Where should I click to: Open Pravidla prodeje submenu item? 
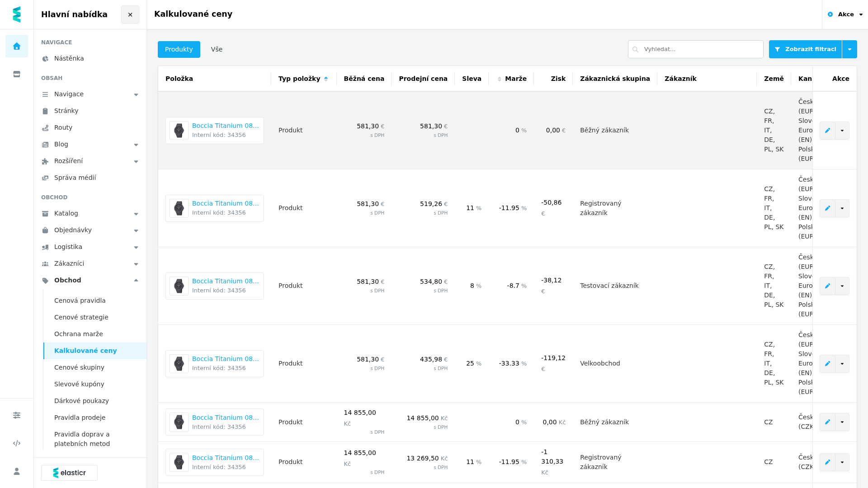tap(95, 418)
